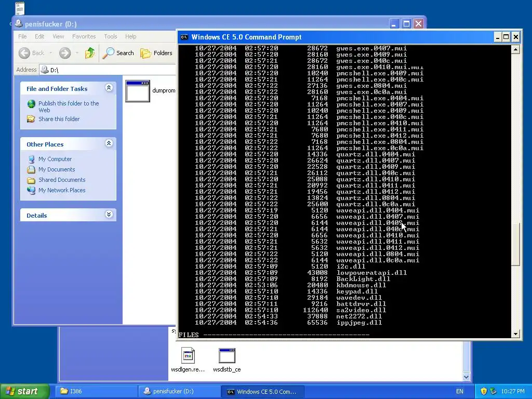Minimize the Command Prompt window
Screen dimensions: 532x399
497,37
